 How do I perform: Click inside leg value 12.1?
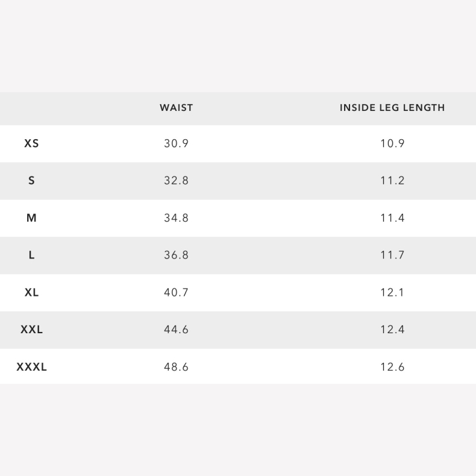tap(392, 293)
